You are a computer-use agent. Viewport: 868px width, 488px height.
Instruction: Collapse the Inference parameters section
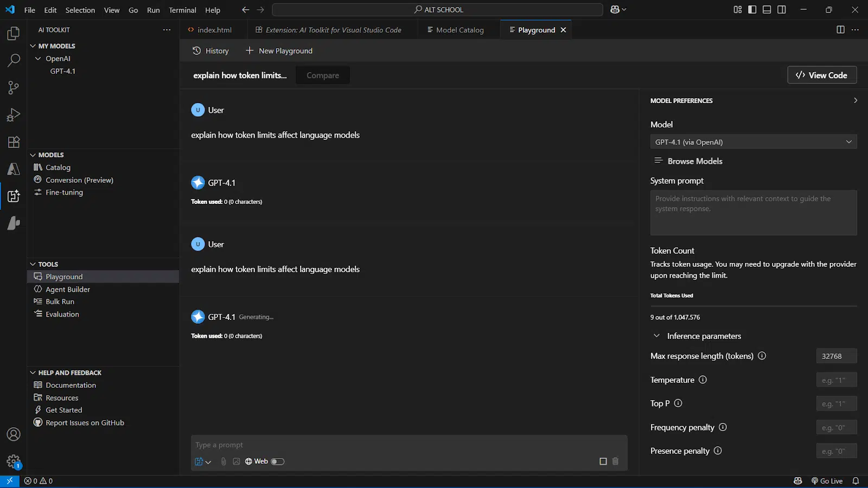point(656,336)
